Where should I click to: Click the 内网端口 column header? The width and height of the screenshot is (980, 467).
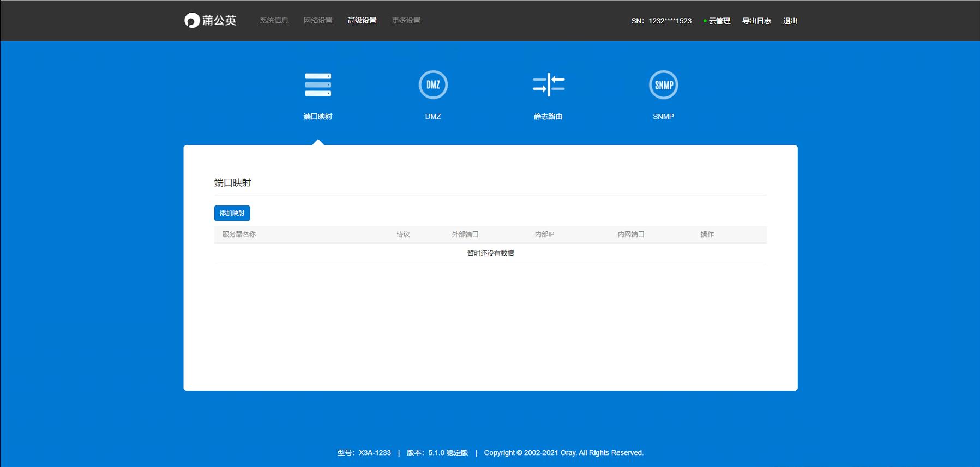click(x=631, y=234)
